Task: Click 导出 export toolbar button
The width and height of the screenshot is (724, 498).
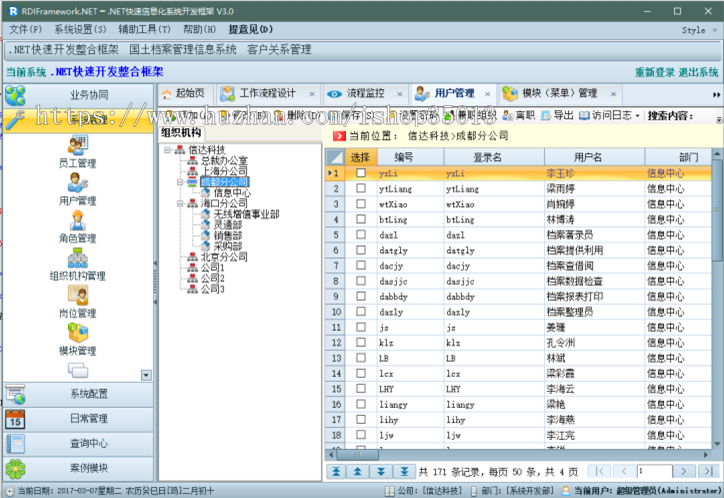Action: coord(557,115)
